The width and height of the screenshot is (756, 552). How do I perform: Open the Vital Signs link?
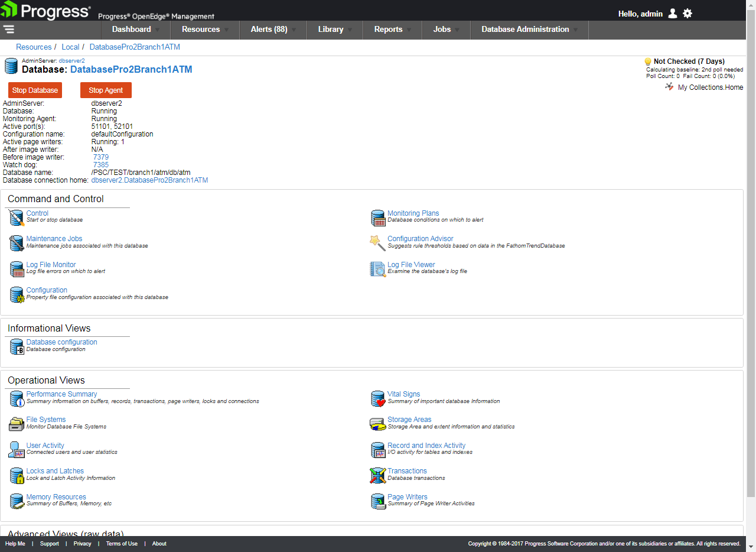403,394
